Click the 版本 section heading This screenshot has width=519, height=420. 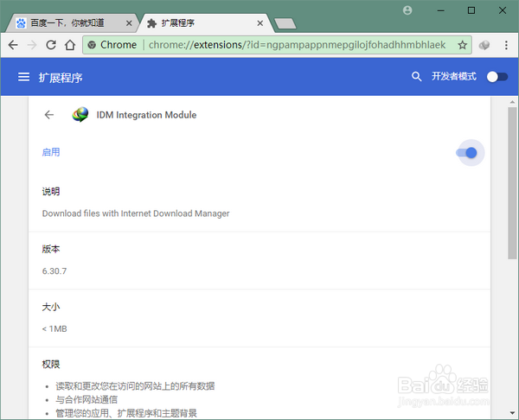(51, 249)
